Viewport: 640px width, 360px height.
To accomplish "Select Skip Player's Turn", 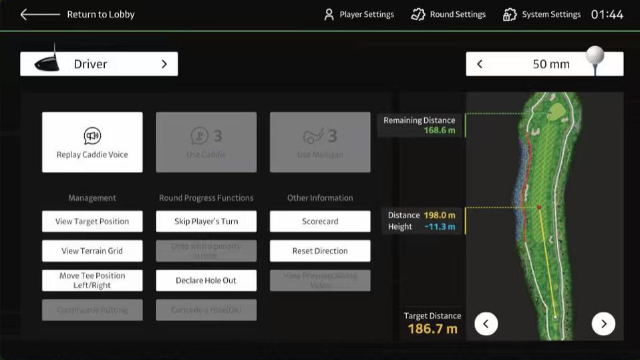I will pyautogui.click(x=206, y=221).
